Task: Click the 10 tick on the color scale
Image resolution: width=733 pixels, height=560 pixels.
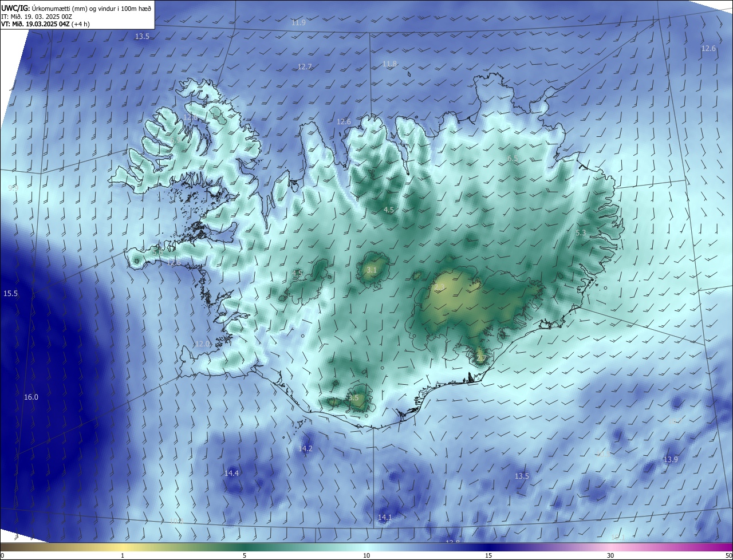Action: point(366,555)
